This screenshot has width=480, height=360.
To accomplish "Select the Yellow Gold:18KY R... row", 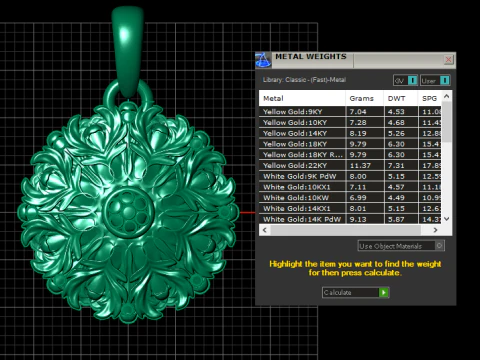I will (350, 155).
